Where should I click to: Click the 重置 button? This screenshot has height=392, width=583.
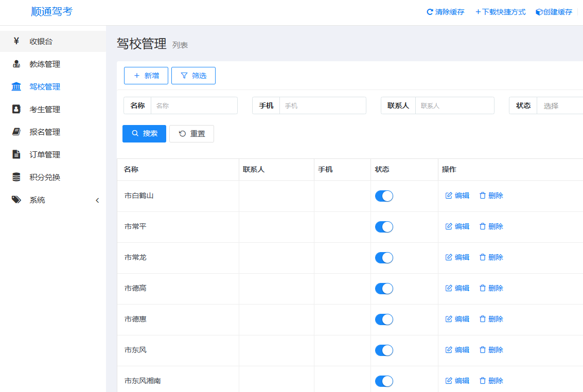tap(191, 134)
